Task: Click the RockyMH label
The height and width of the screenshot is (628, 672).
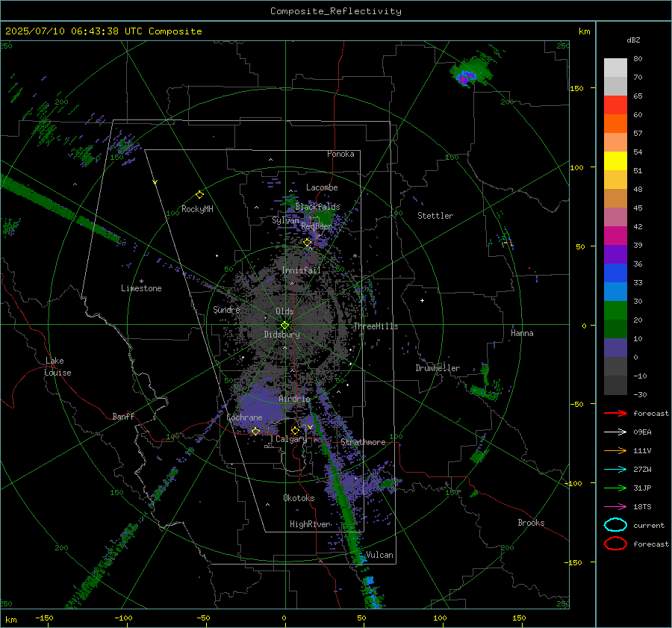Action: 197,209
